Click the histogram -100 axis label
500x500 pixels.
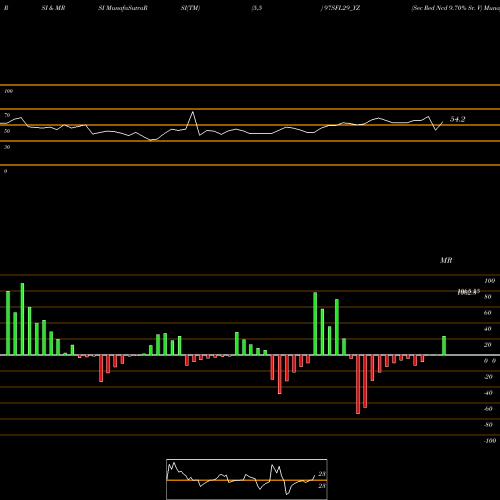click(490, 441)
